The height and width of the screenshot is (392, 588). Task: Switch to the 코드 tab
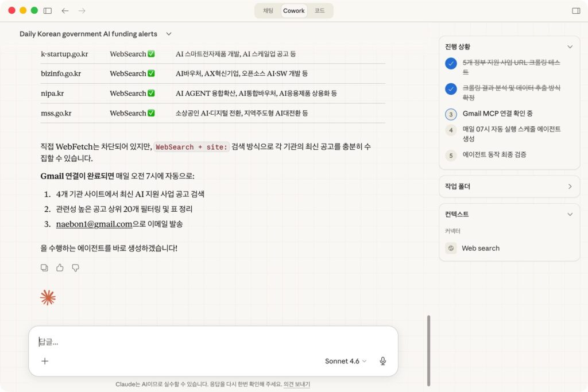tap(319, 11)
